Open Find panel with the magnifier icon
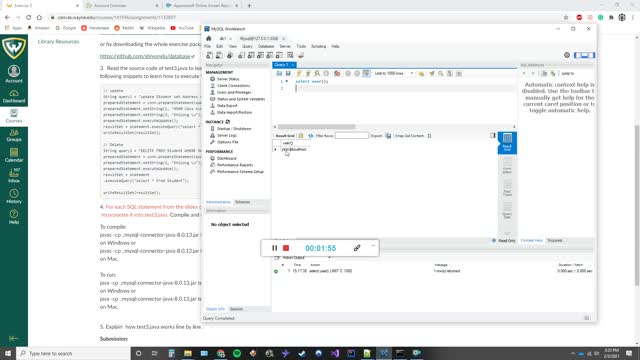This screenshot has width=640, height=360. (x=441, y=73)
